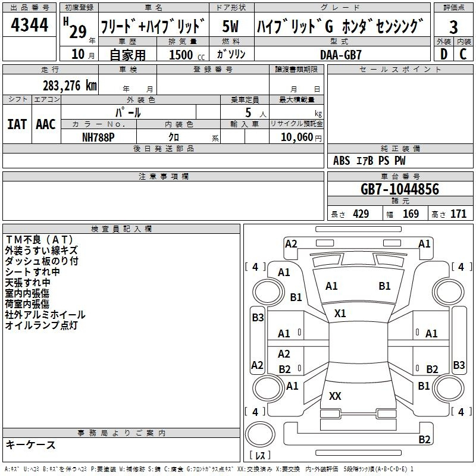Click color number NH788P
This screenshot has width=476, height=476.
pos(98,137)
